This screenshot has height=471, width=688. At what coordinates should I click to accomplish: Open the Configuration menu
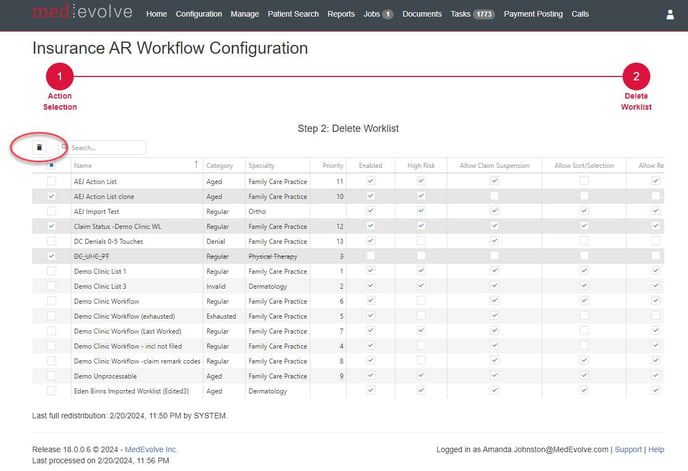tap(199, 15)
